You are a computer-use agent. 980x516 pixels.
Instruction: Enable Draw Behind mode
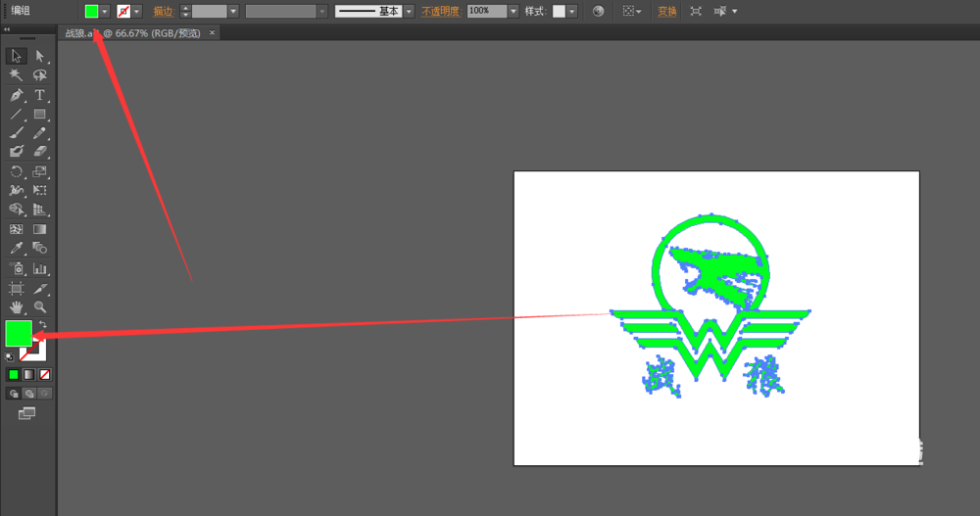29,394
